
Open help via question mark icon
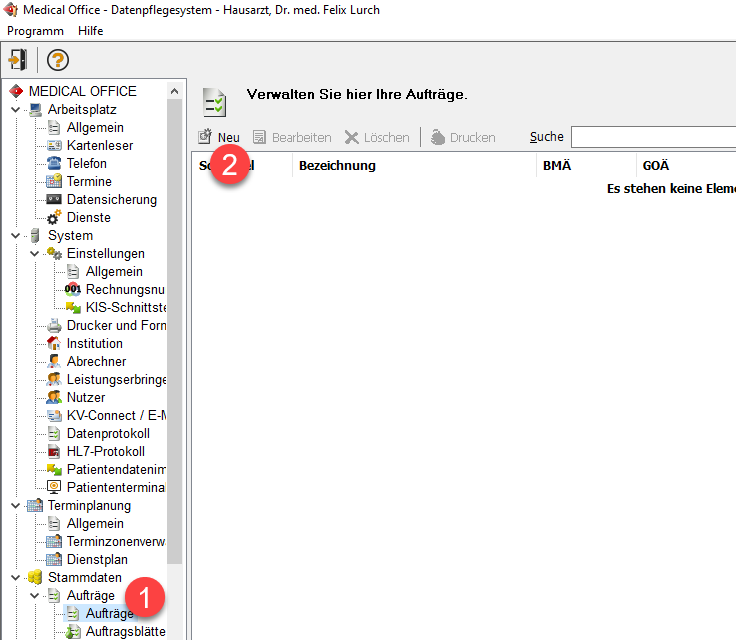58,59
